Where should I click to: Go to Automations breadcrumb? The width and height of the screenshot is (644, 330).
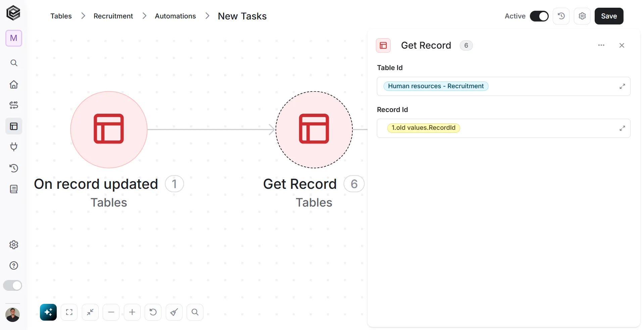pyautogui.click(x=175, y=16)
